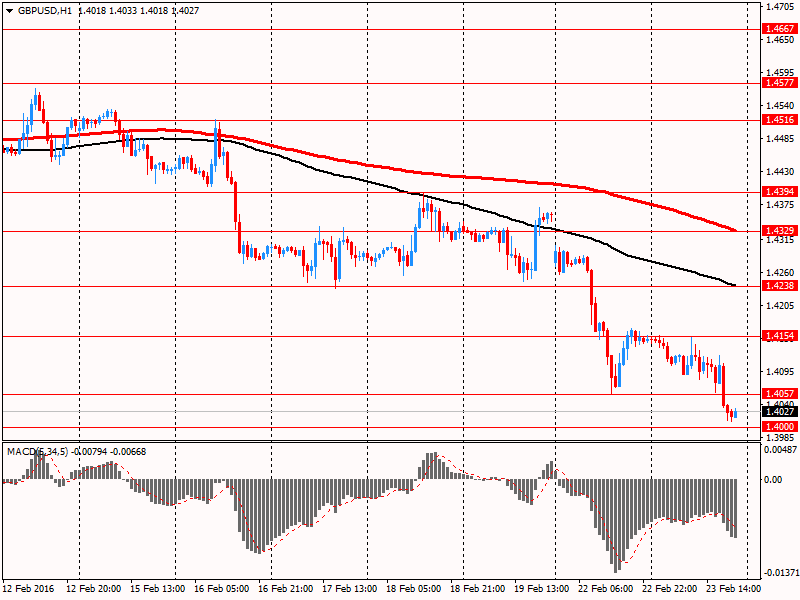Click the 22 Feb 22:00 time label
This screenshot has height=600, width=800.
[x=669, y=589]
